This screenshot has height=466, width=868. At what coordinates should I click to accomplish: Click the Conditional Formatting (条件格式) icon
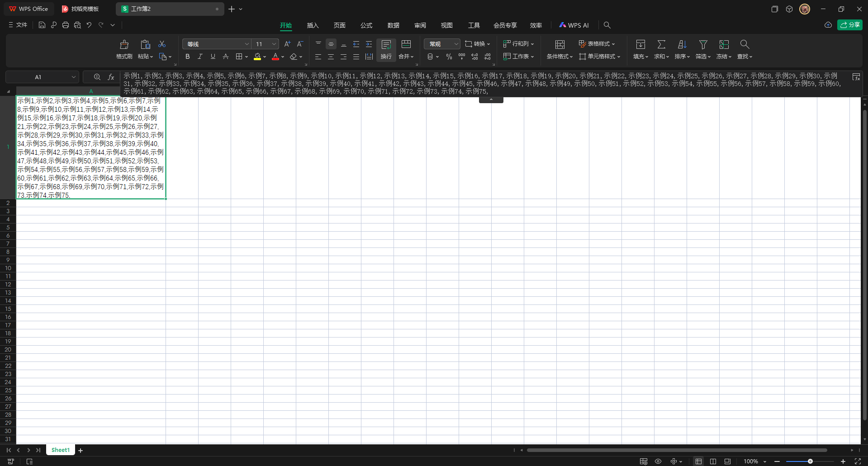560,44
